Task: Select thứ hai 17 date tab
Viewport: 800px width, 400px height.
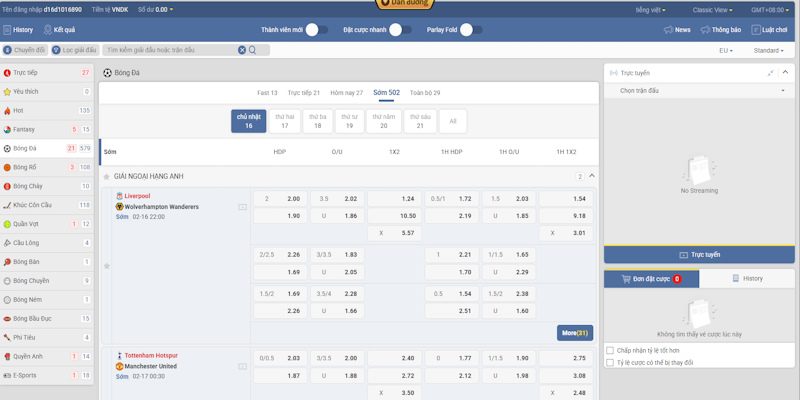Action: [285, 121]
